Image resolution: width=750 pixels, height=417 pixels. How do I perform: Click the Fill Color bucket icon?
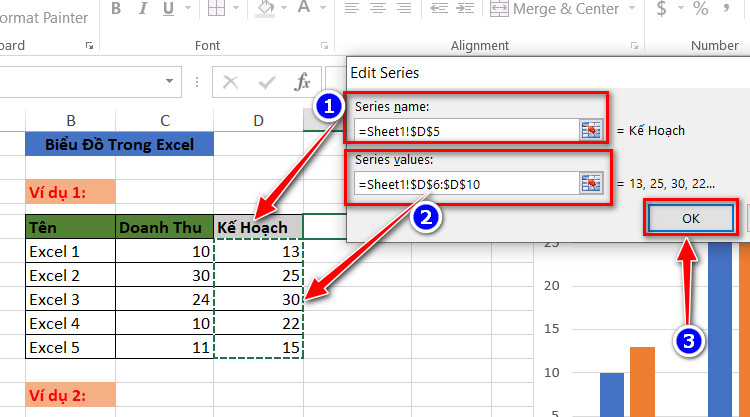(x=265, y=8)
